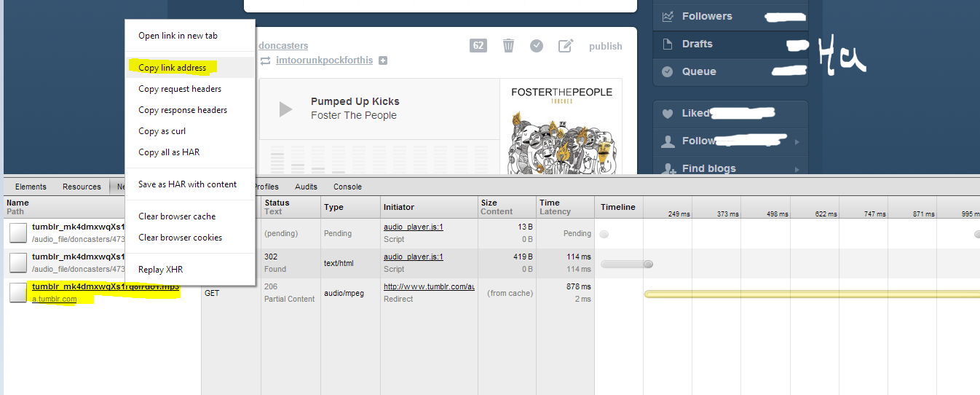Choose Copy link address from the context menu
The width and height of the screenshot is (980, 395).
pyautogui.click(x=173, y=68)
